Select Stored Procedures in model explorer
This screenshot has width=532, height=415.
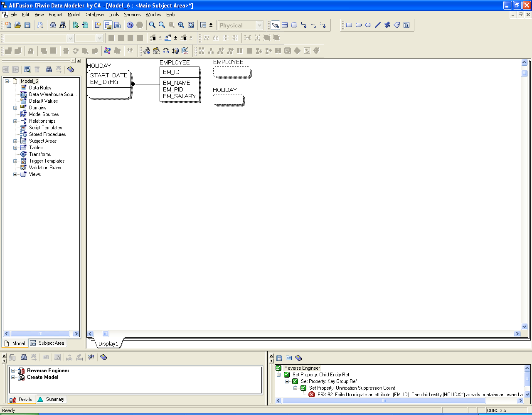(x=47, y=134)
